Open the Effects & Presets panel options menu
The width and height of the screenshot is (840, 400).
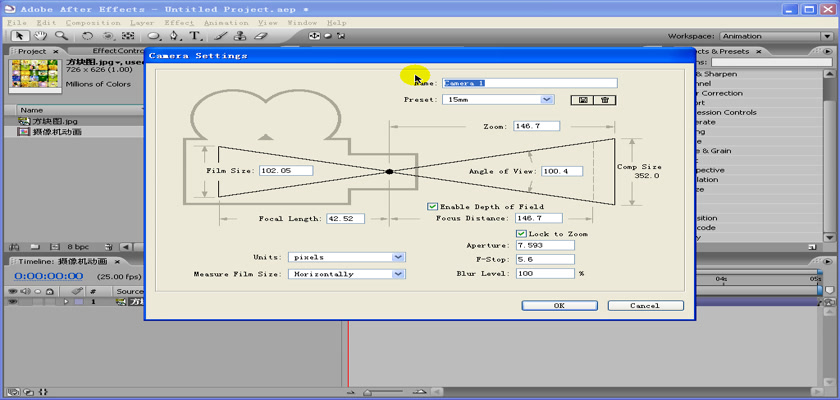[827, 51]
